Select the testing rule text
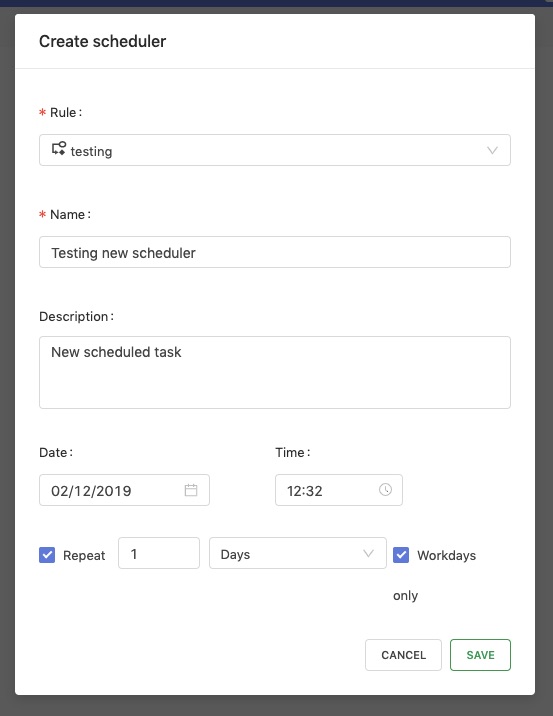This screenshot has height=716, width=553. point(91,151)
